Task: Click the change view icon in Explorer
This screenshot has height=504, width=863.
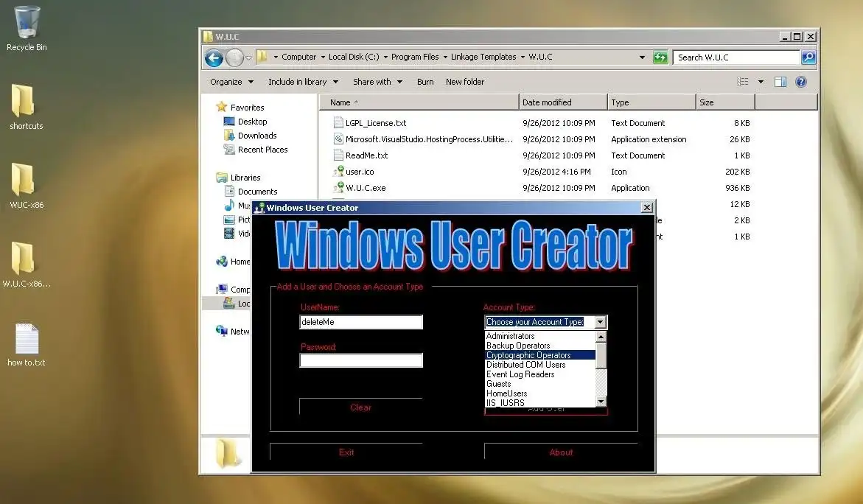Action: pos(742,82)
